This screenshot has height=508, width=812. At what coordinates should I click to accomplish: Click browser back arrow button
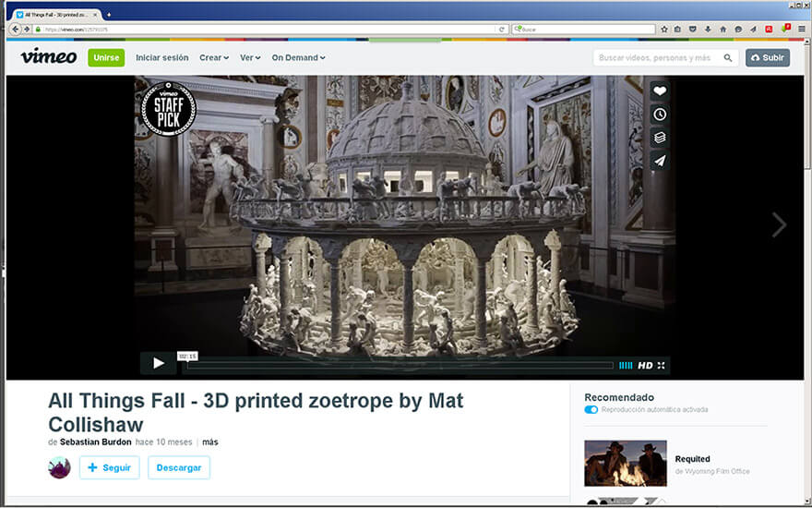[15, 29]
